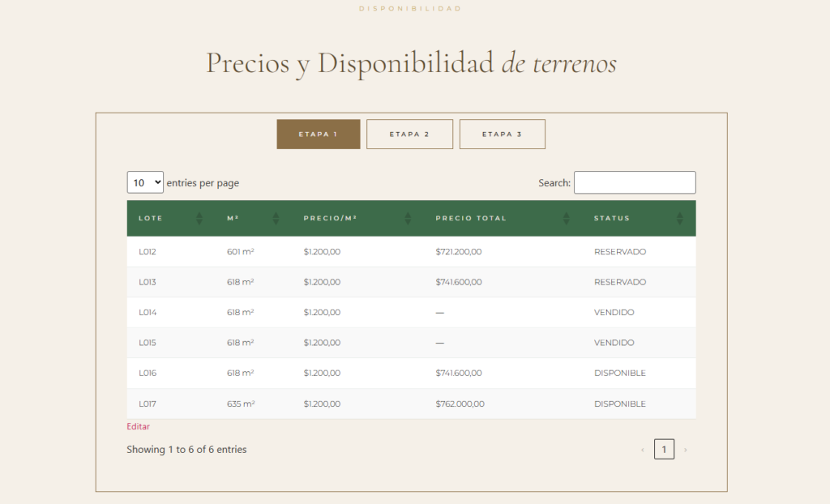Sort by Precio Total arrow icon
The height and width of the screenshot is (504, 830).
click(567, 218)
